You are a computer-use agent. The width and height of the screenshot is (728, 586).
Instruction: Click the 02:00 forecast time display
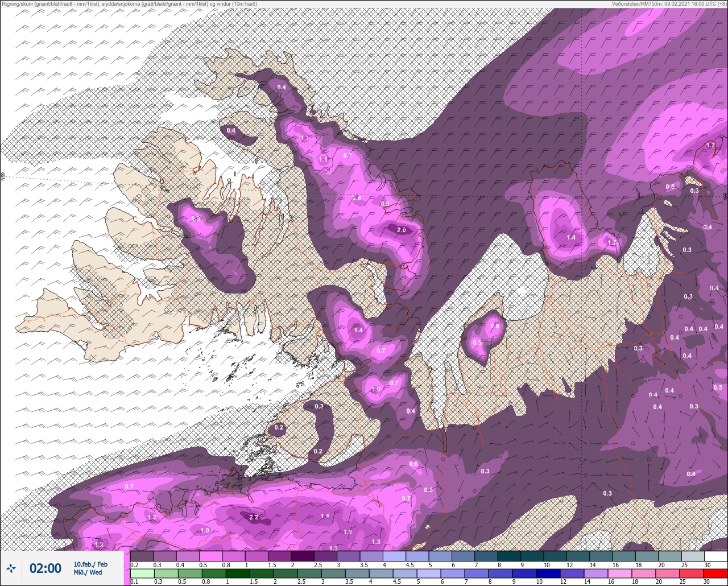pyautogui.click(x=45, y=568)
